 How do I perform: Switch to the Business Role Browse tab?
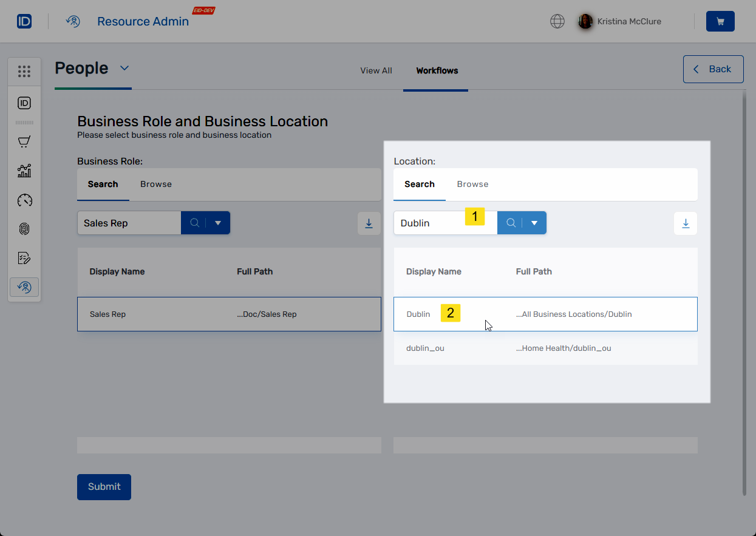tap(156, 184)
